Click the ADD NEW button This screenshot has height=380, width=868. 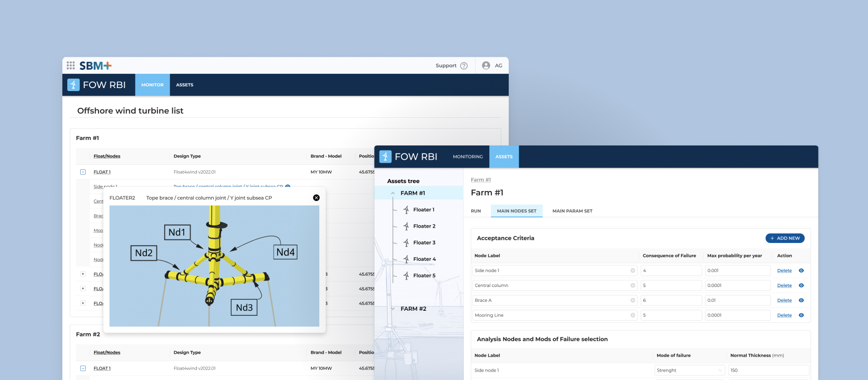[785, 238]
